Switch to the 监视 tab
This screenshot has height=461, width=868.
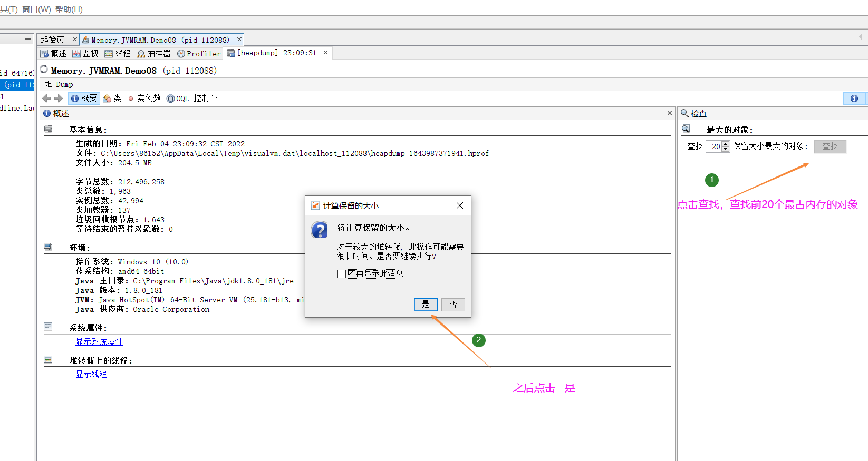coord(85,53)
